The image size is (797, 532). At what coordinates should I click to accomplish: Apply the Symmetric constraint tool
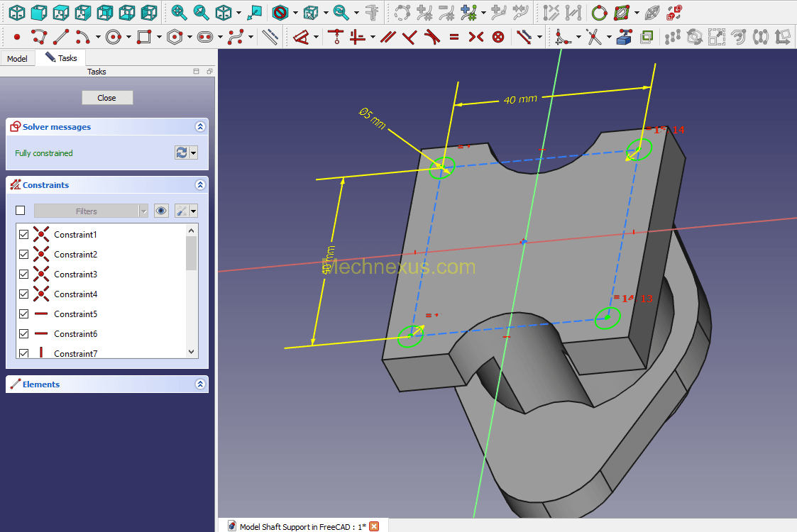476,37
